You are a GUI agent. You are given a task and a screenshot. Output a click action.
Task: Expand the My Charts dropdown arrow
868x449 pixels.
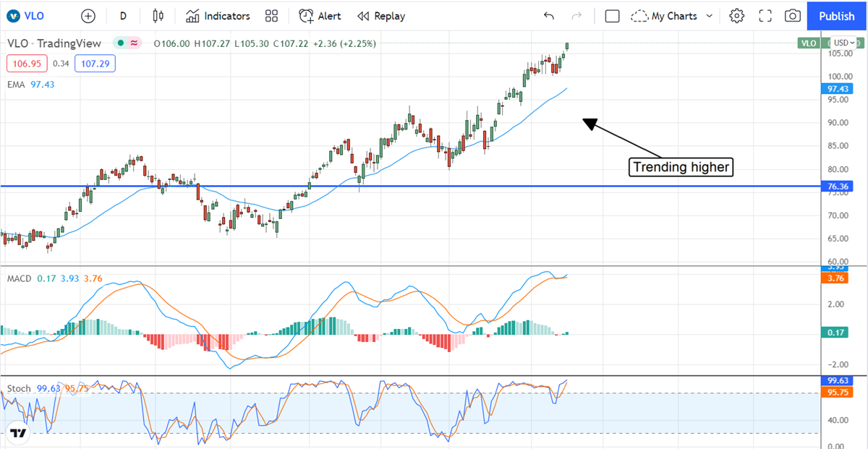pyautogui.click(x=709, y=16)
